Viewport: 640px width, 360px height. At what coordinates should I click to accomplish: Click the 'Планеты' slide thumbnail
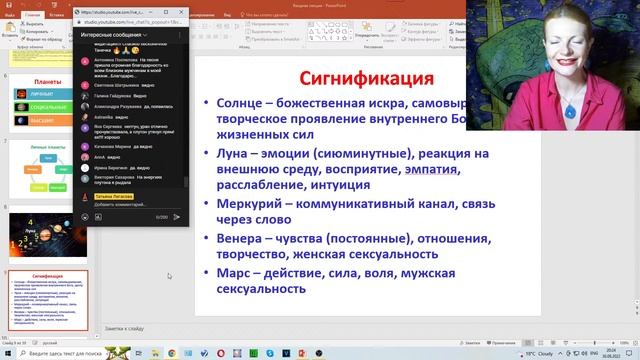click(x=41, y=103)
